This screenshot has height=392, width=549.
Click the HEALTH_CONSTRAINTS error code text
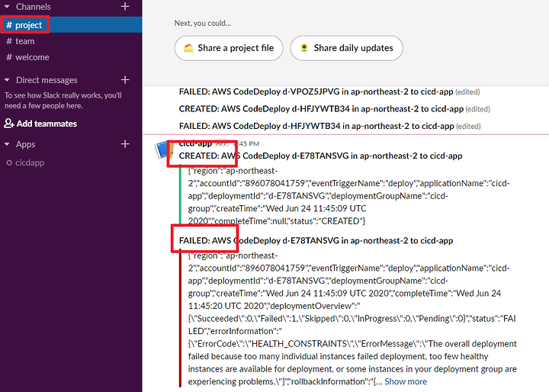pyautogui.click(x=300, y=344)
